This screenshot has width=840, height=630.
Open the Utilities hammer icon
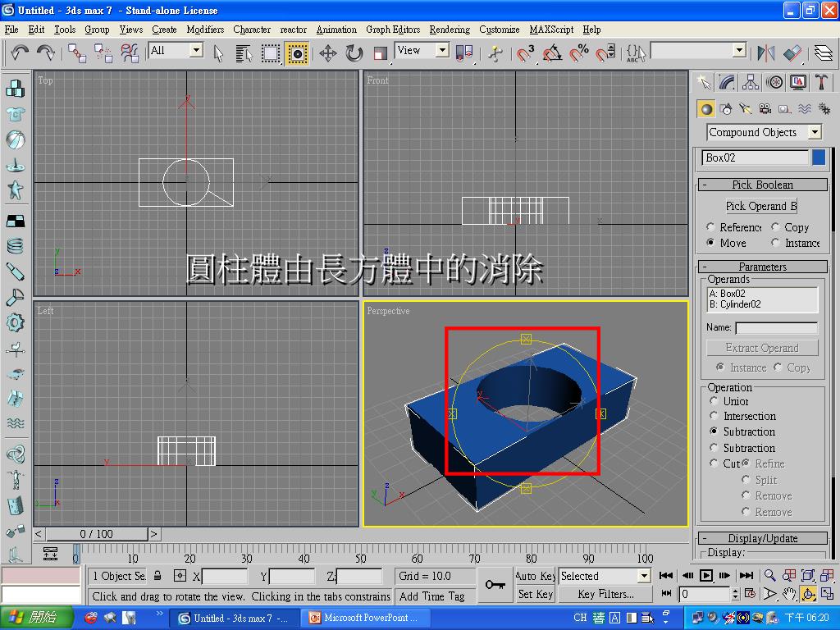(x=822, y=82)
